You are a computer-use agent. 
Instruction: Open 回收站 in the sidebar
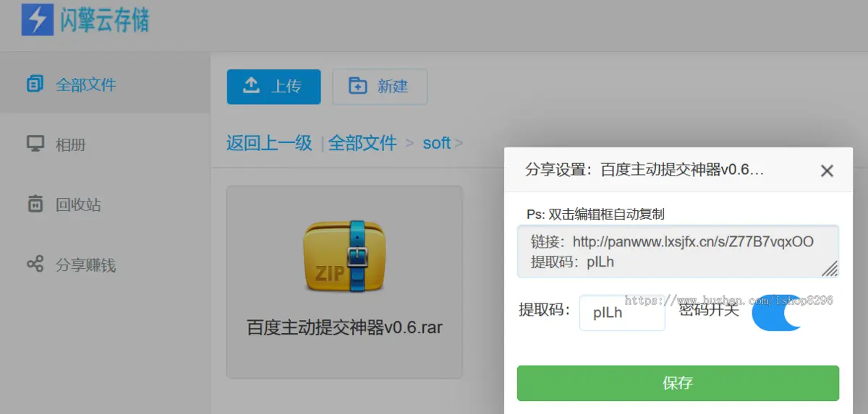click(x=105, y=204)
